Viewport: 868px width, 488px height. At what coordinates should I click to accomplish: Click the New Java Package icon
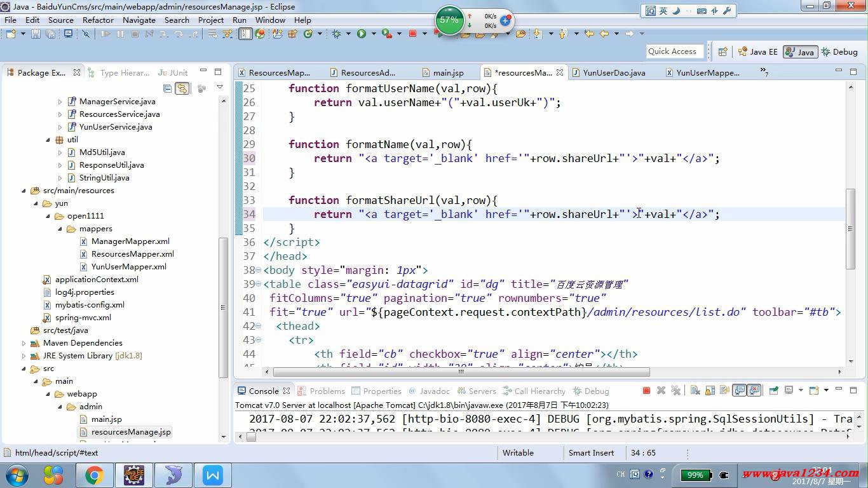coord(292,34)
